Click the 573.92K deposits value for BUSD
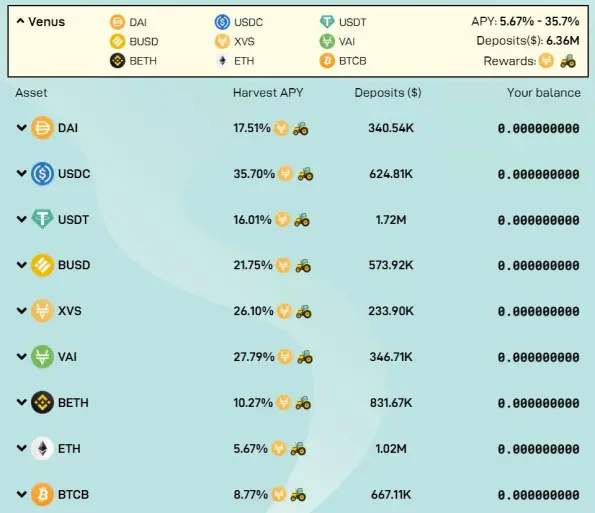 tap(391, 265)
